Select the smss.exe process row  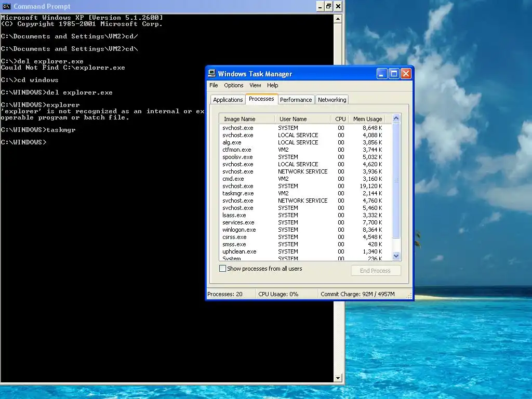coord(305,244)
